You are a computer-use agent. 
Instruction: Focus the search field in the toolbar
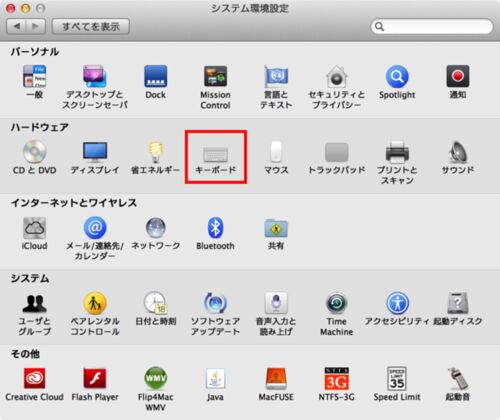tap(432, 26)
